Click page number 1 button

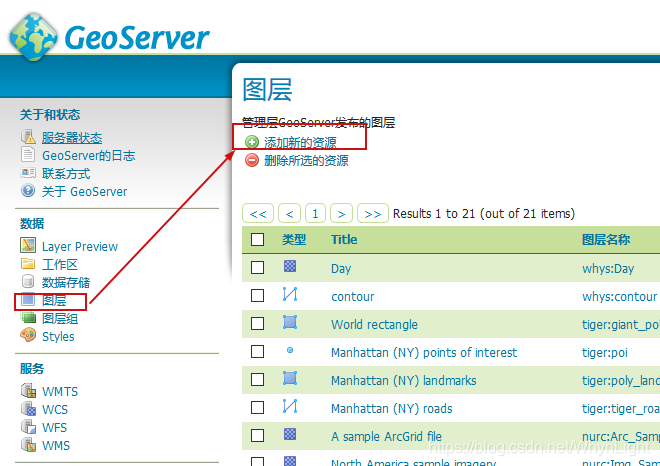click(315, 213)
